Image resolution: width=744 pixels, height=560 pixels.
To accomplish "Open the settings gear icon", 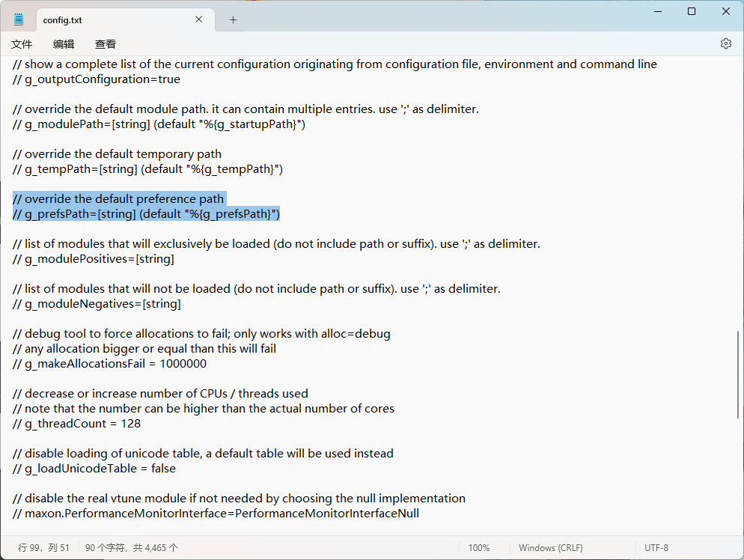I will click(725, 43).
